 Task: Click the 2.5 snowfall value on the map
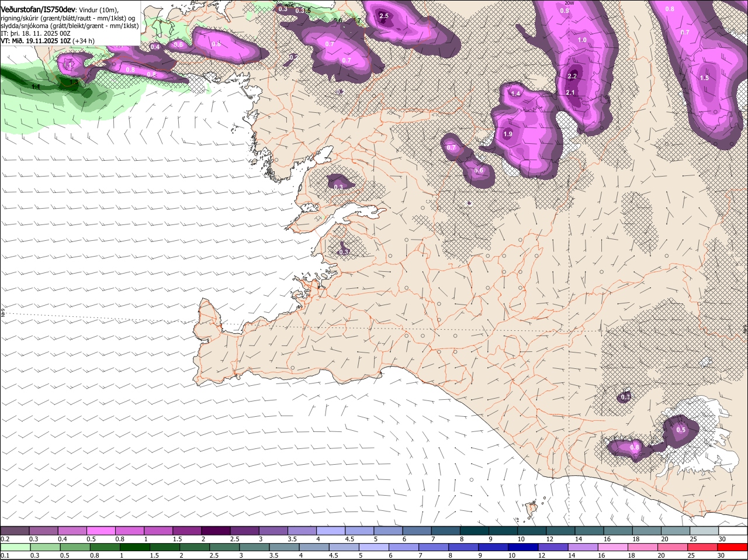tap(384, 16)
